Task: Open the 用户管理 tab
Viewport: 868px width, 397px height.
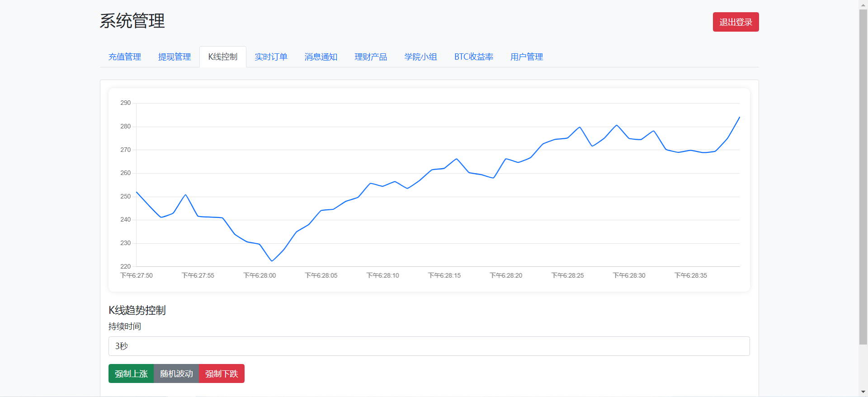Action: (527, 57)
